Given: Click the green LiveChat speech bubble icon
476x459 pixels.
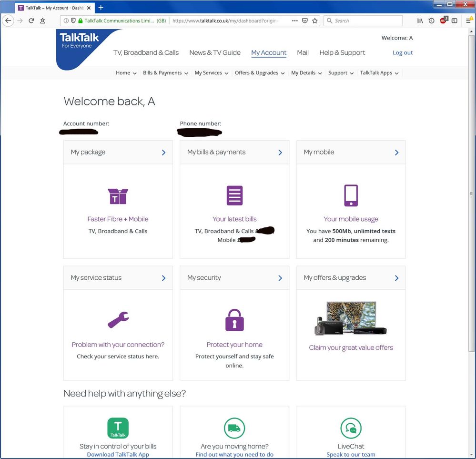Looking at the screenshot, I should click(x=351, y=428).
